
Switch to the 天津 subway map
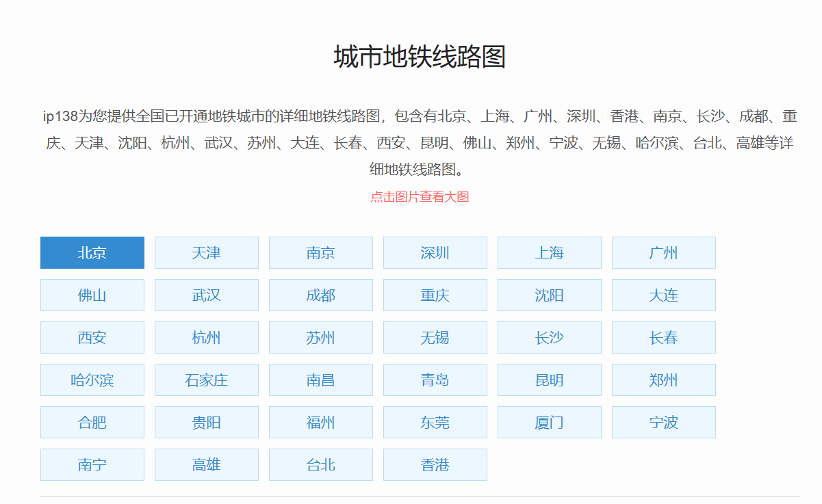(207, 253)
